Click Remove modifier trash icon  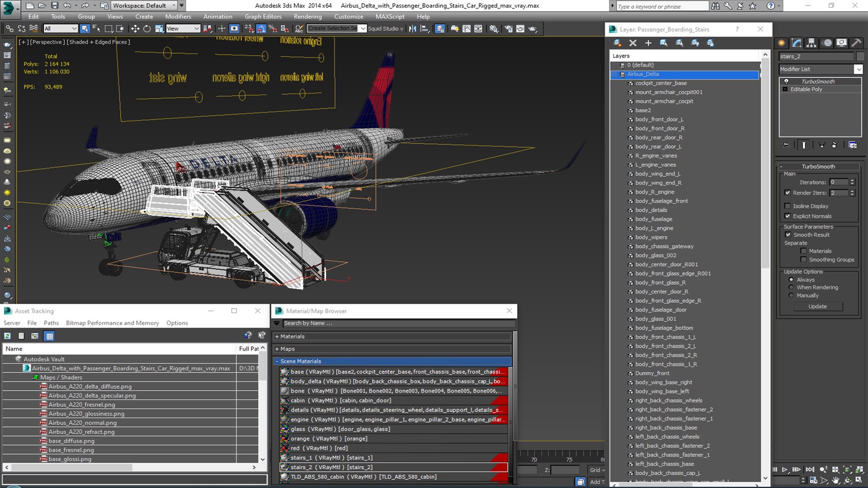(x=834, y=145)
